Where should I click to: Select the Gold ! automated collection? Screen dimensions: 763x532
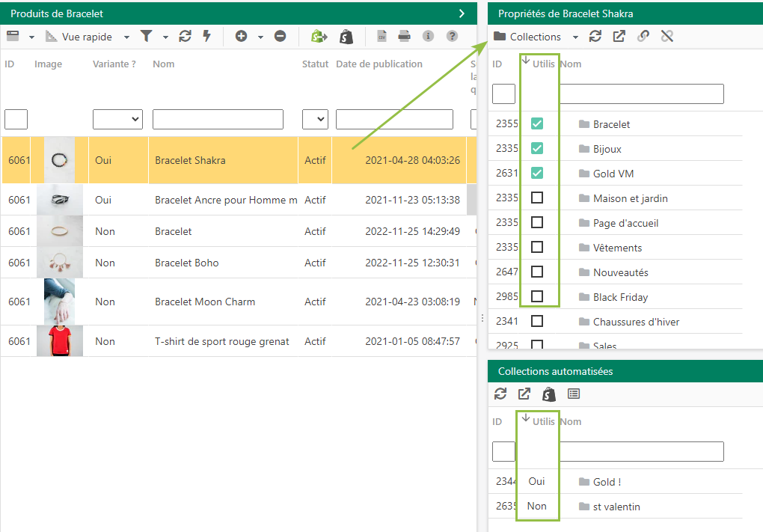(615, 482)
